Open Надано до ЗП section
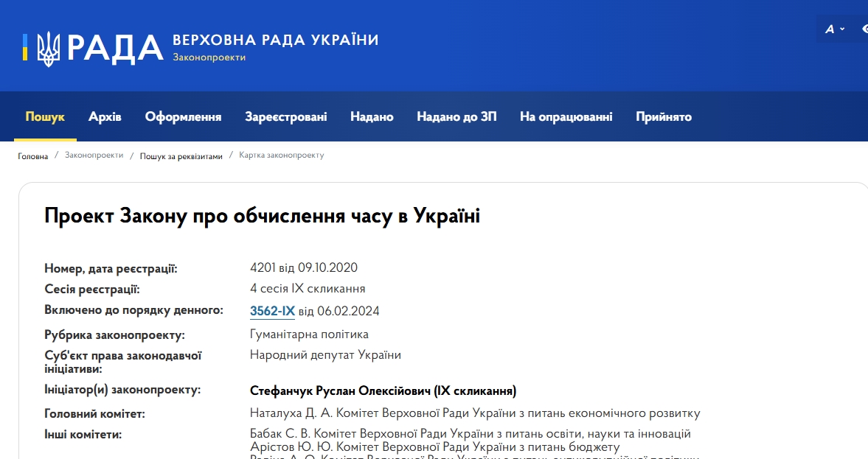Viewport: 868px width, 459px height. click(456, 116)
